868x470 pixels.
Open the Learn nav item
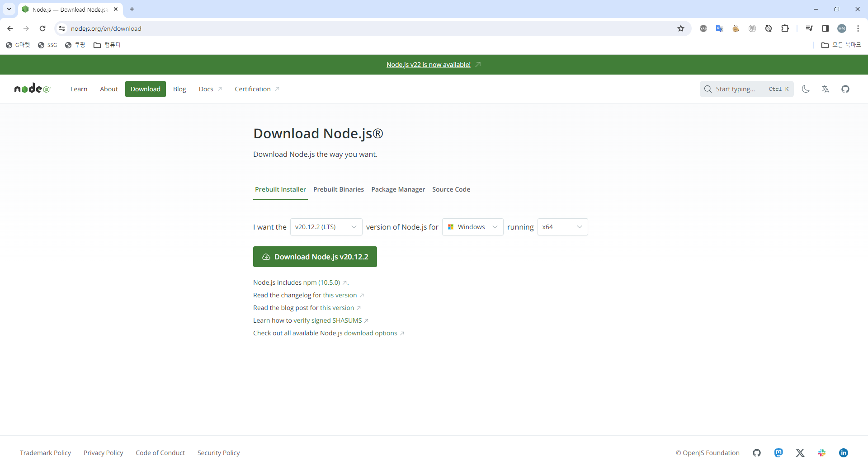[x=79, y=89]
